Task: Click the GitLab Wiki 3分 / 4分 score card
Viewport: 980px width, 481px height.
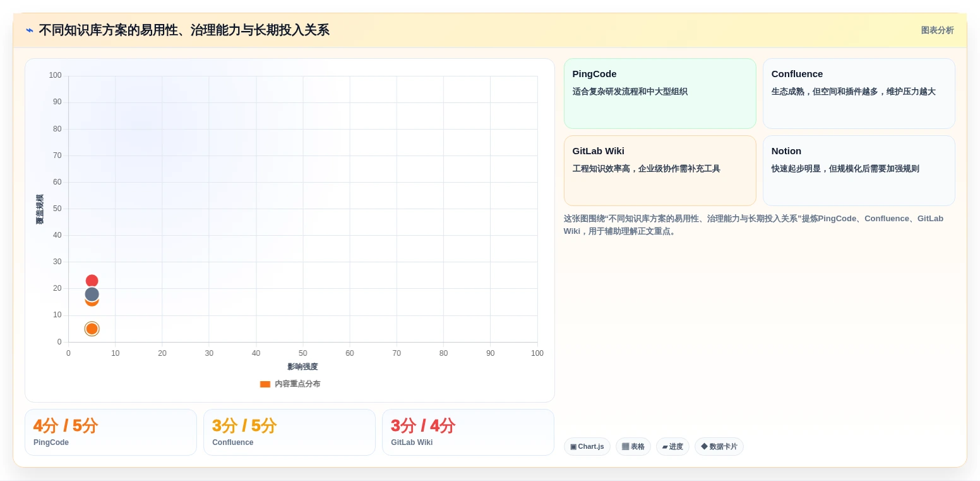Action: [468, 432]
